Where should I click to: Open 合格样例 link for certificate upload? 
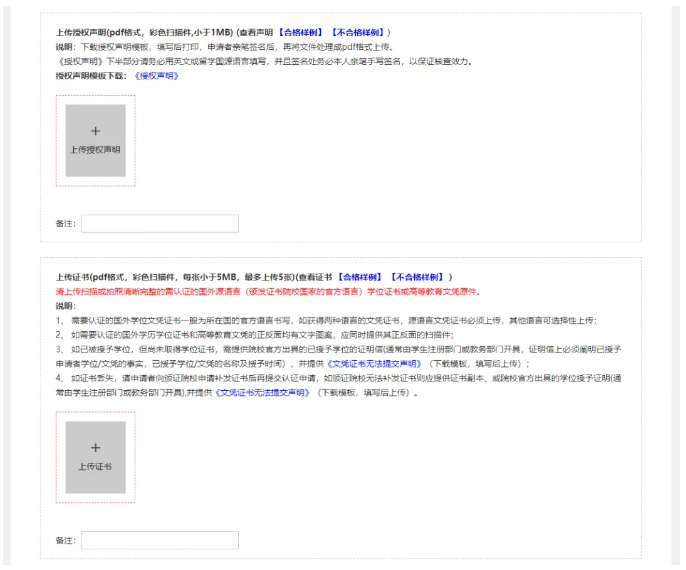click(360, 277)
